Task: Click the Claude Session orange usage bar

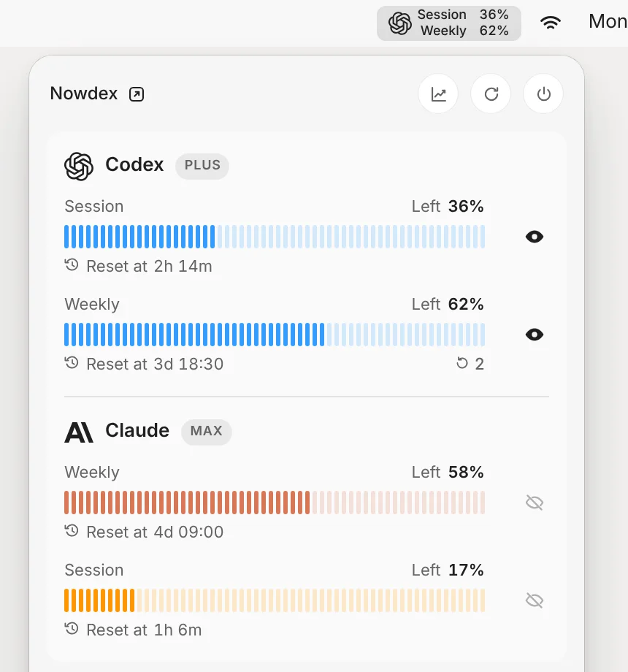Action: click(x=275, y=600)
